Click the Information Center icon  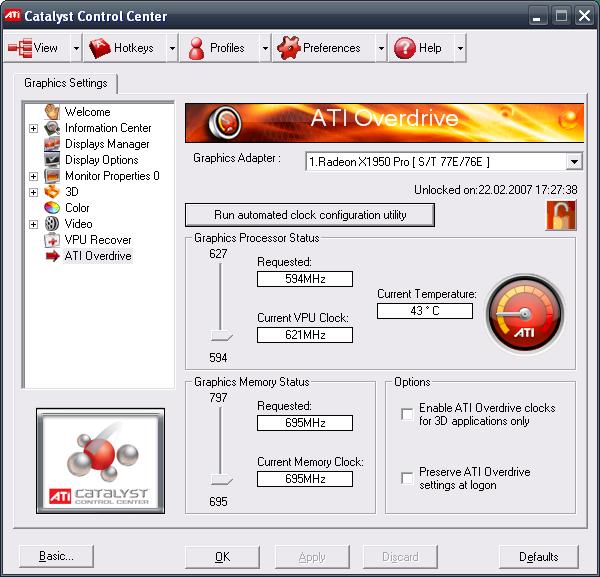[52, 128]
